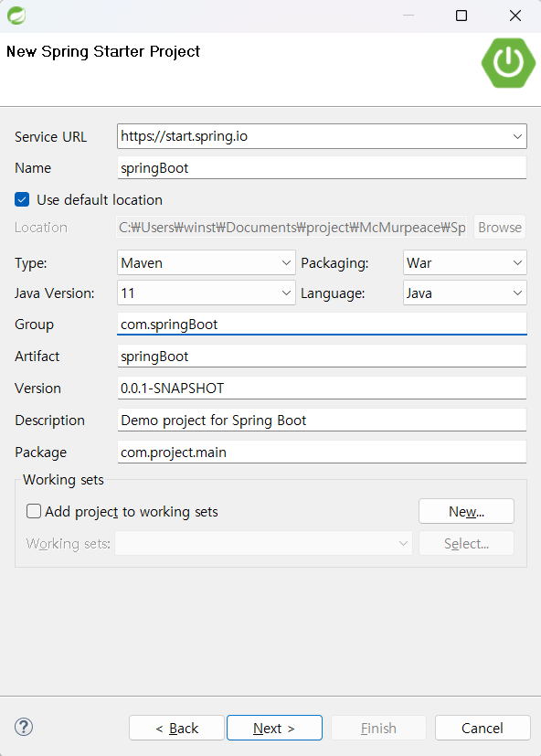Cancel the new project wizard
541x756 pixels.
coord(483,728)
